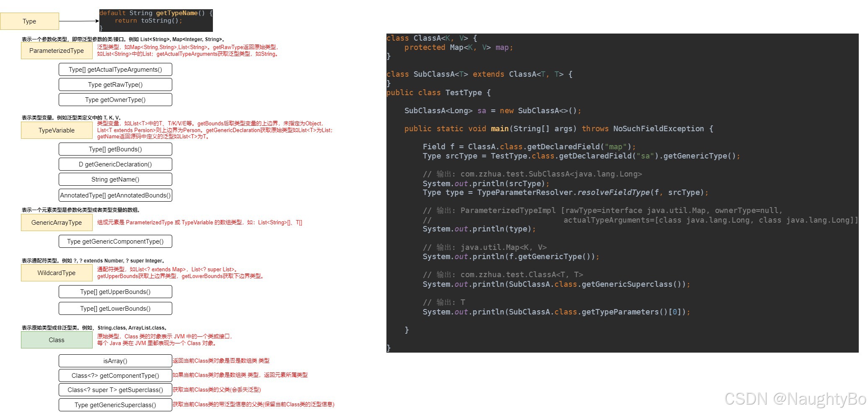The width and height of the screenshot is (868, 413).
Task: Click the yellow Type box
Action: point(29,21)
